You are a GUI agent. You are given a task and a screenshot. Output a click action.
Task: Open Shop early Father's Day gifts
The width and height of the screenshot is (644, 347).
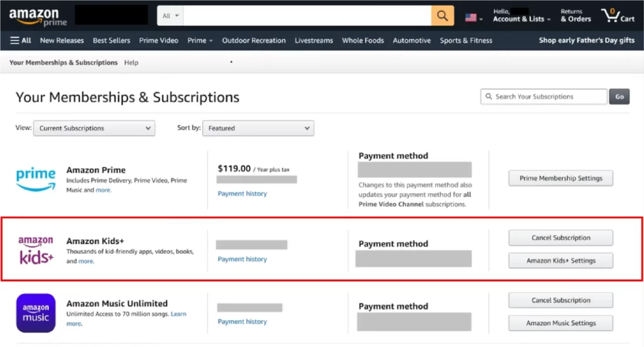tap(587, 40)
